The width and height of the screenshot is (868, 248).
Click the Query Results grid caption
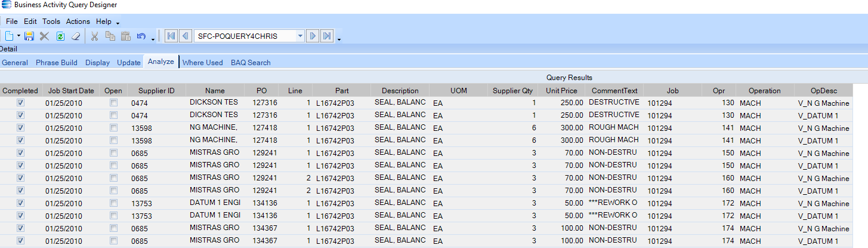pyautogui.click(x=569, y=78)
